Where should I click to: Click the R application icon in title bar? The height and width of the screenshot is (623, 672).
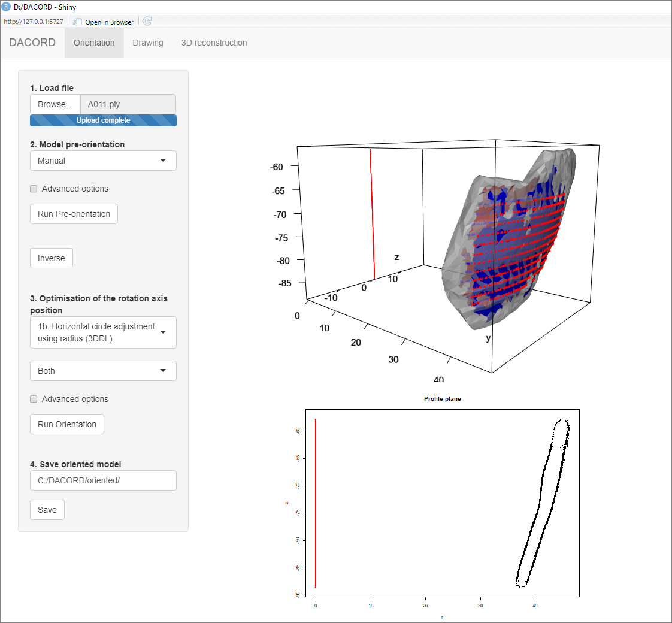coord(6,7)
